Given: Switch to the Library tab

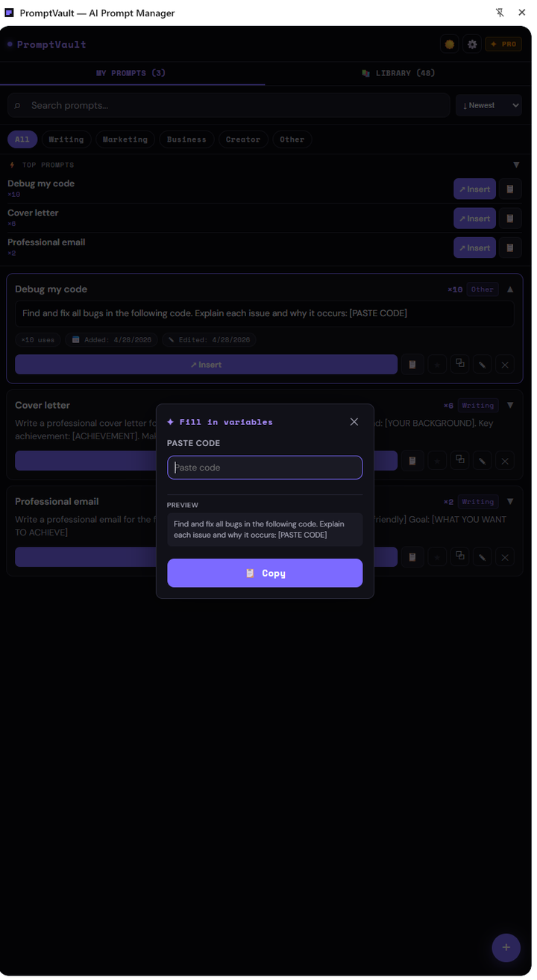Looking at the screenshot, I should click(398, 73).
